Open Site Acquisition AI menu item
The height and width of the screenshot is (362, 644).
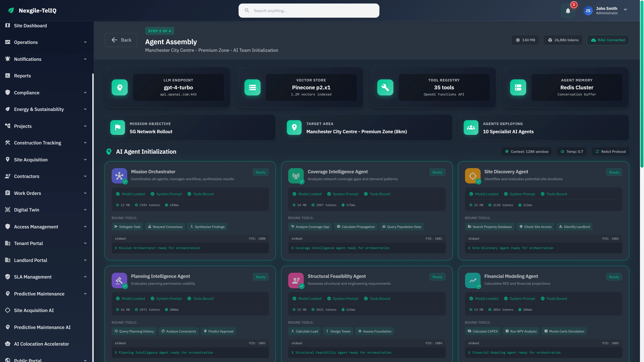click(34, 310)
